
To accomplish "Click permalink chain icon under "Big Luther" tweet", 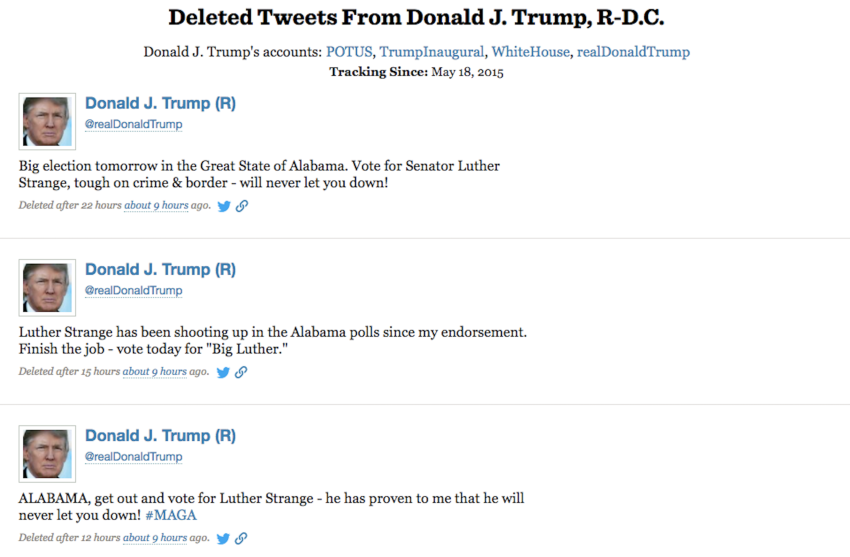I will click(x=241, y=372).
